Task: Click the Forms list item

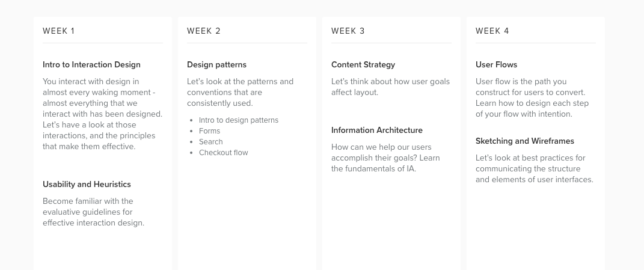Action: coord(209,130)
